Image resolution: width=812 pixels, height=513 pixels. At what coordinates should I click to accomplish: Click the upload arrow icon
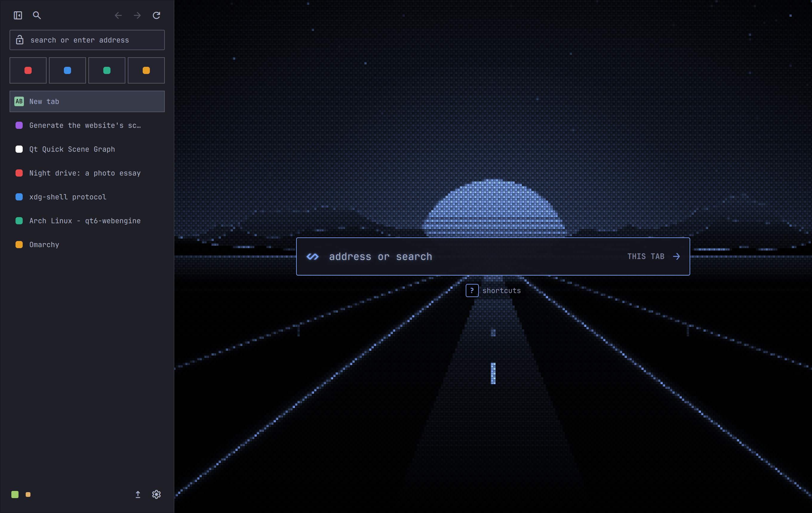(x=138, y=495)
